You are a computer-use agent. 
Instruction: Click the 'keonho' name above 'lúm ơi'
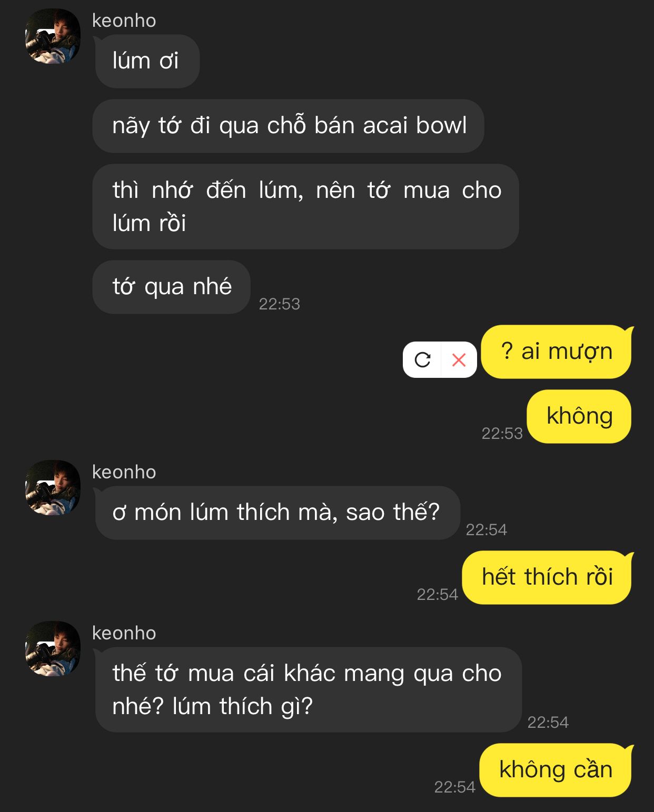tap(124, 21)
